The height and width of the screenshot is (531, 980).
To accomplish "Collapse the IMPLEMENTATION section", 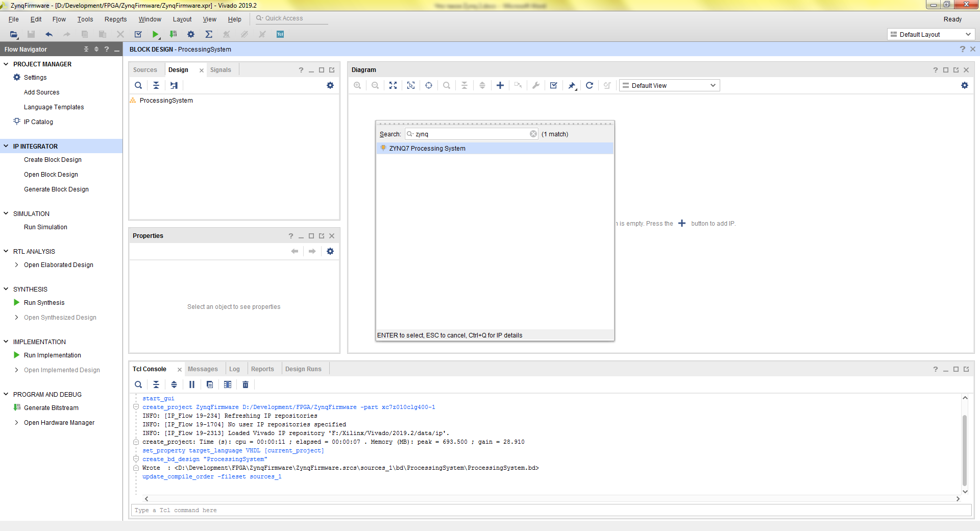I will coord(6,342).
